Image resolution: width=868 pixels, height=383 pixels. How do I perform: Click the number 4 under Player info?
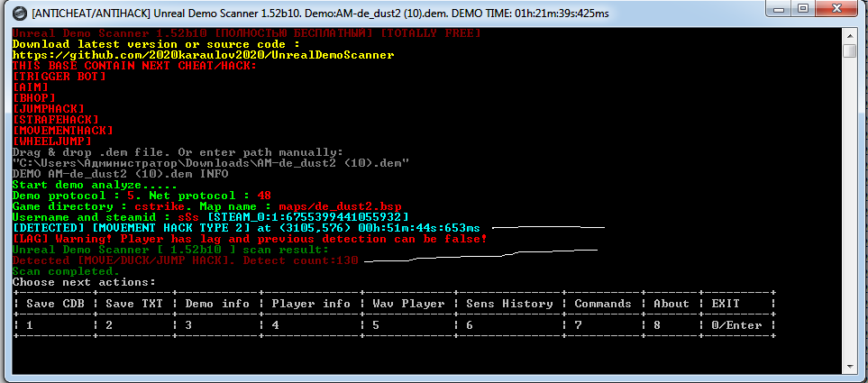tap(275, 325)
